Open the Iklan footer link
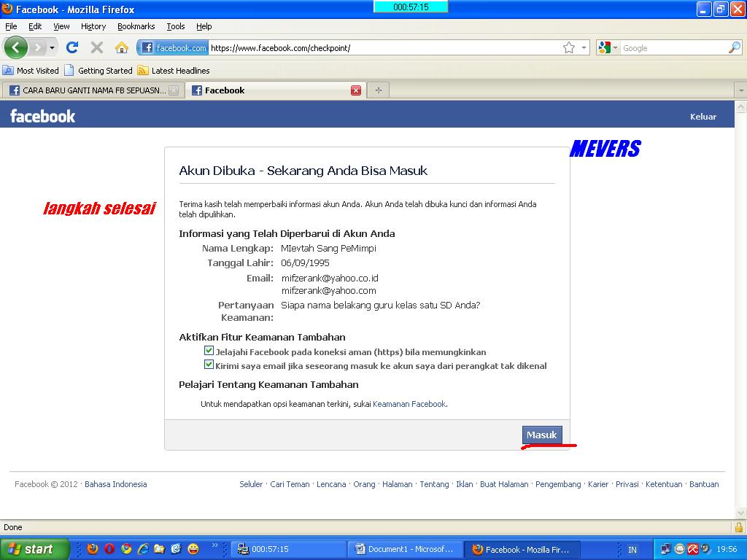 coord(465,484)
